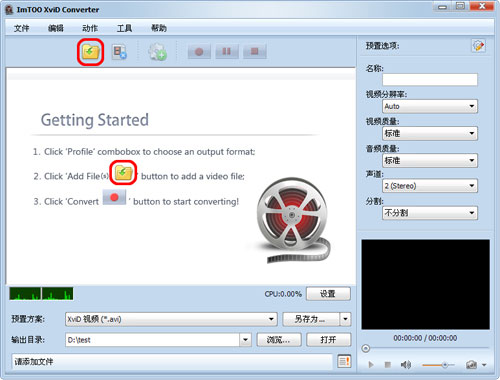Expand the 视频分辨率 Auto dropdown
Image resolution: width=500 pixels, height=380 pixels.
coord(430,106)
